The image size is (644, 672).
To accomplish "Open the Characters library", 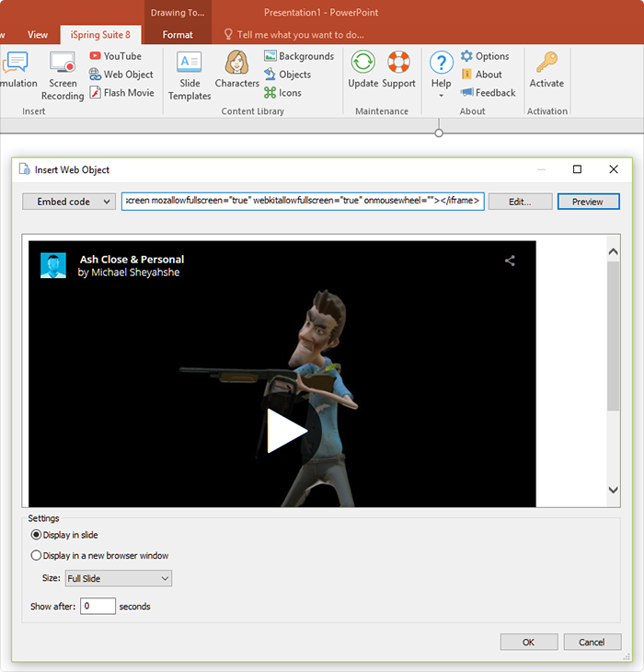I will click(236, 69).
